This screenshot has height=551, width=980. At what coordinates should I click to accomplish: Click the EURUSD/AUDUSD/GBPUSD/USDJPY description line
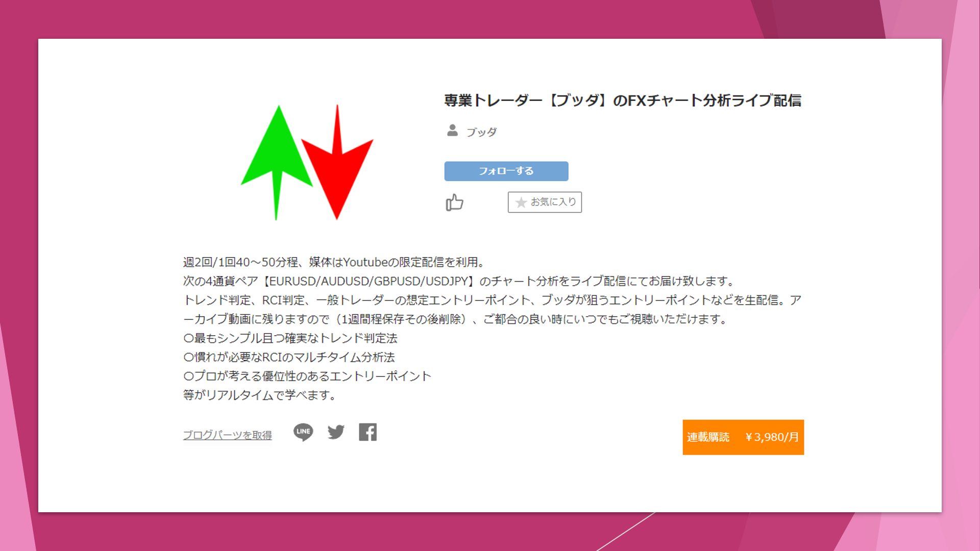point(459,281)
